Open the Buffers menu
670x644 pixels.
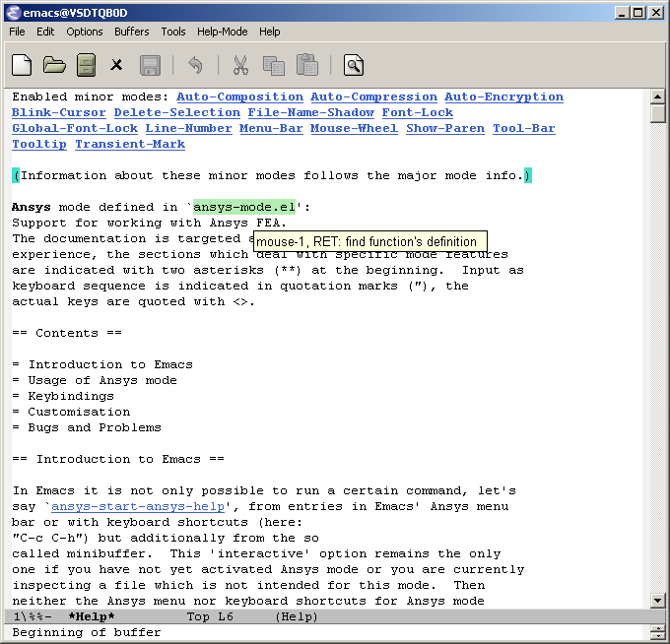click(x=132, y=32)
